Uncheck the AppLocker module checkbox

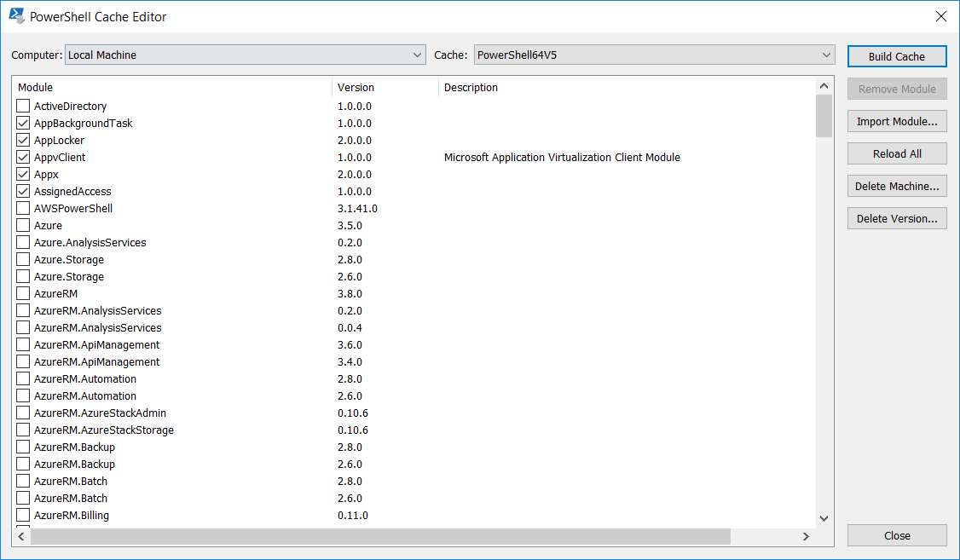(23, 140)
